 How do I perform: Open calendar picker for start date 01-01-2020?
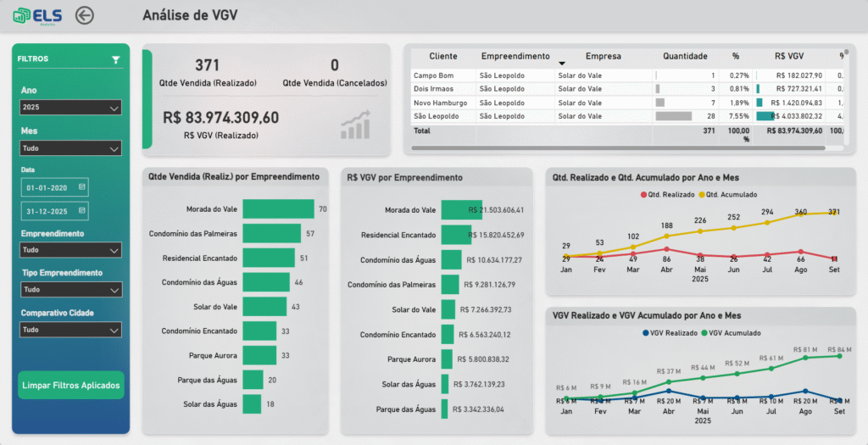coord(82,186)
